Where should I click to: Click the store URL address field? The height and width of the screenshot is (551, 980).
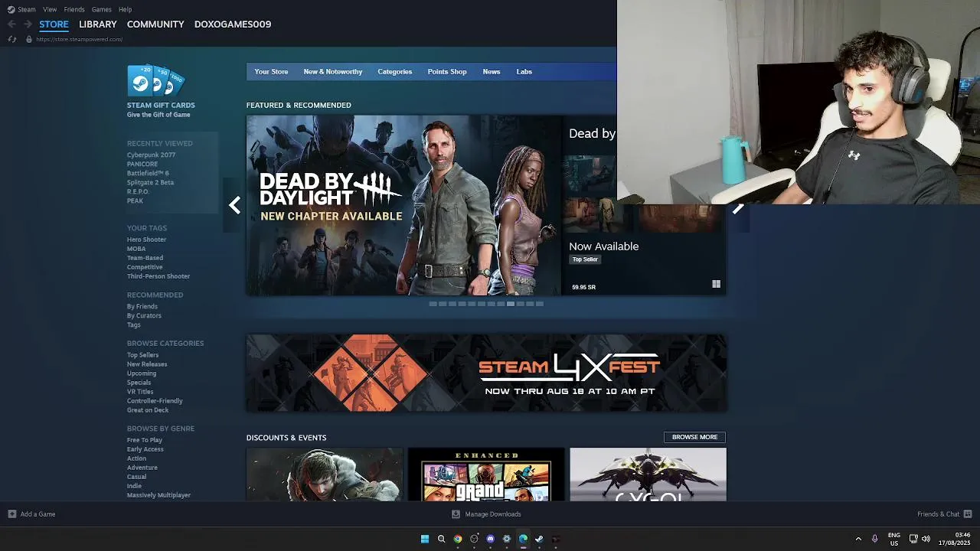point(80,39)
